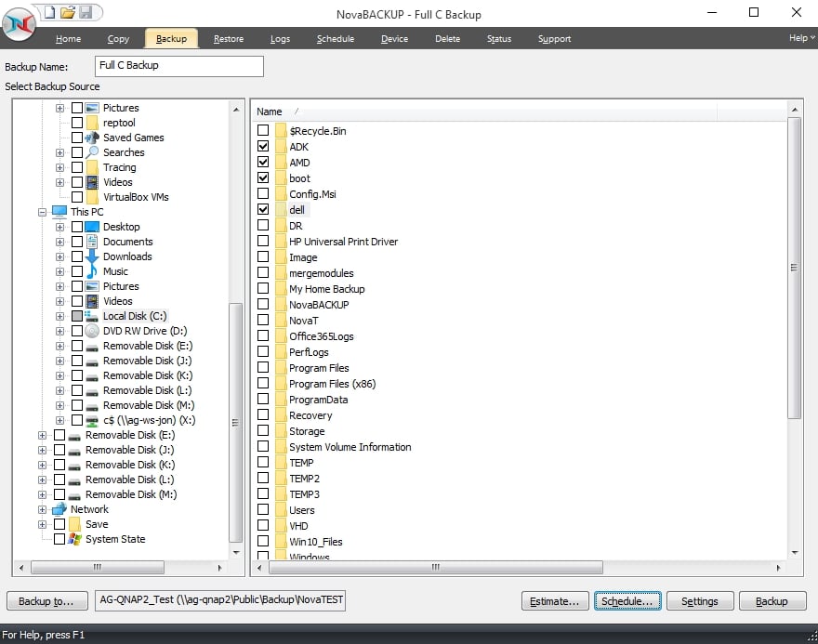Image resolution: width=818 pixels, height=644 pixels.
Task: Uncheck the ADK folder checkbox
Action: coord(263,146)
